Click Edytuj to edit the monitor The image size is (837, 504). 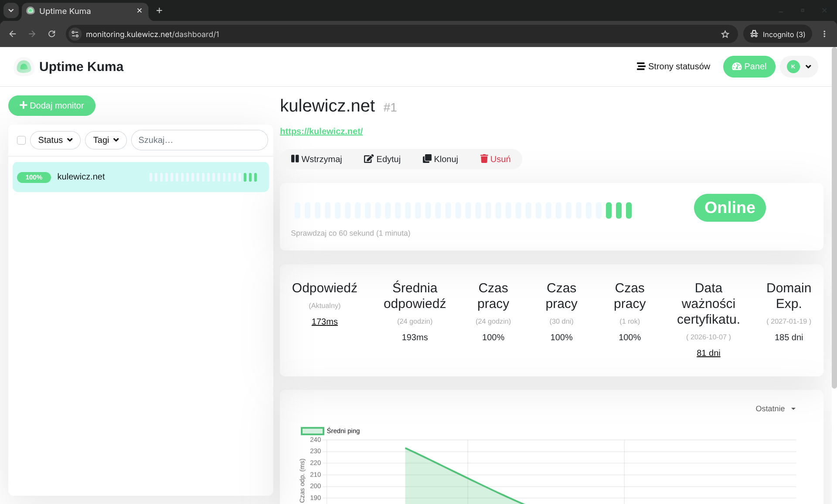(x=382, y=159)
